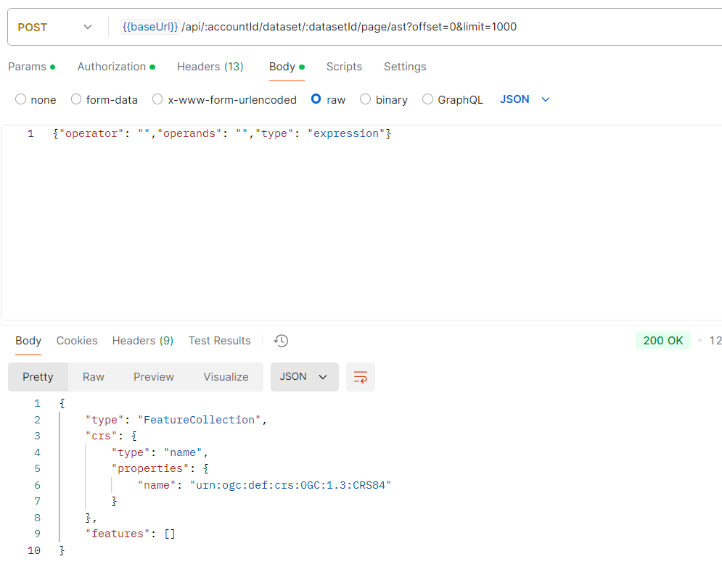This screenshot has height=588, width=722.
Task: Open the Scripts tab
Action: pos(344,67)
